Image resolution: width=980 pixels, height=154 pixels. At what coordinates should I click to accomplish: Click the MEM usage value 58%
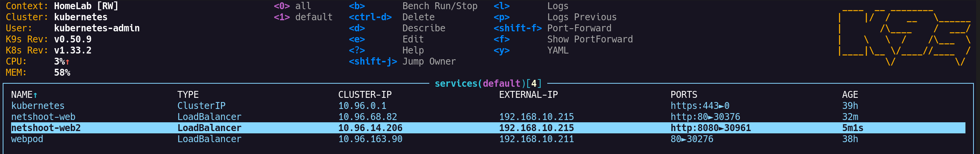click(x=62, y=73)
